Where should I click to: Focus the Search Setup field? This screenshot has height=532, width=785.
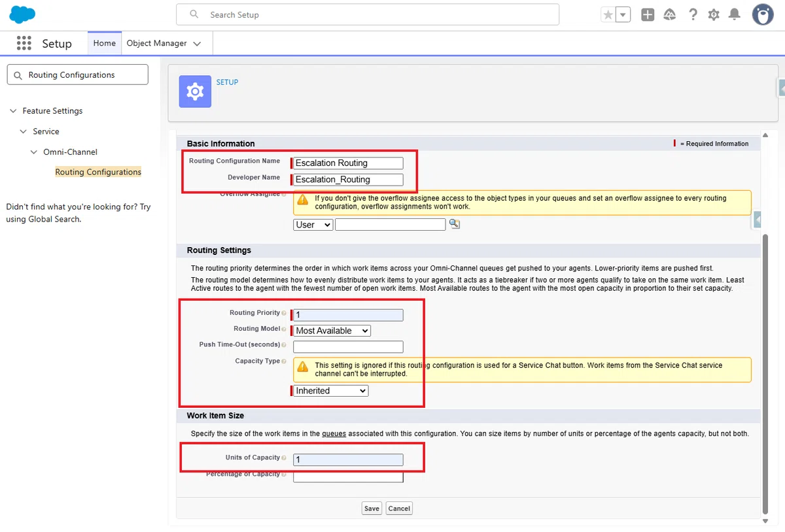pos(368,14)
